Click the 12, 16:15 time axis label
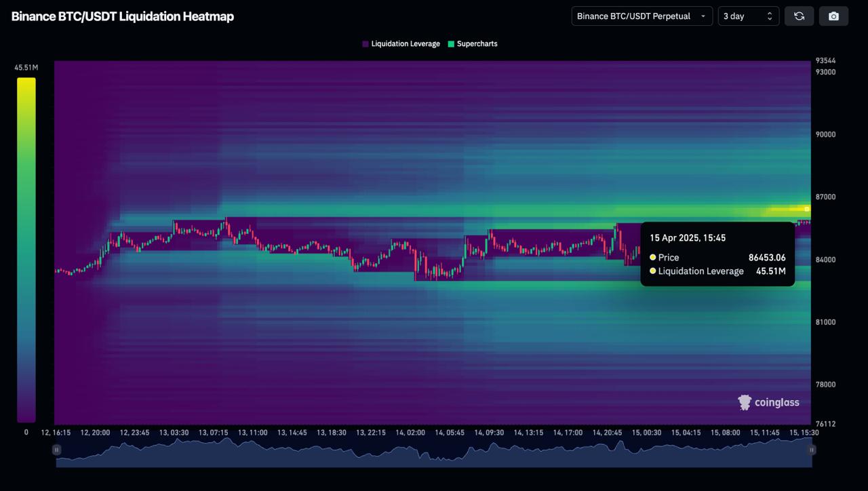 click(x=55, y=432)
